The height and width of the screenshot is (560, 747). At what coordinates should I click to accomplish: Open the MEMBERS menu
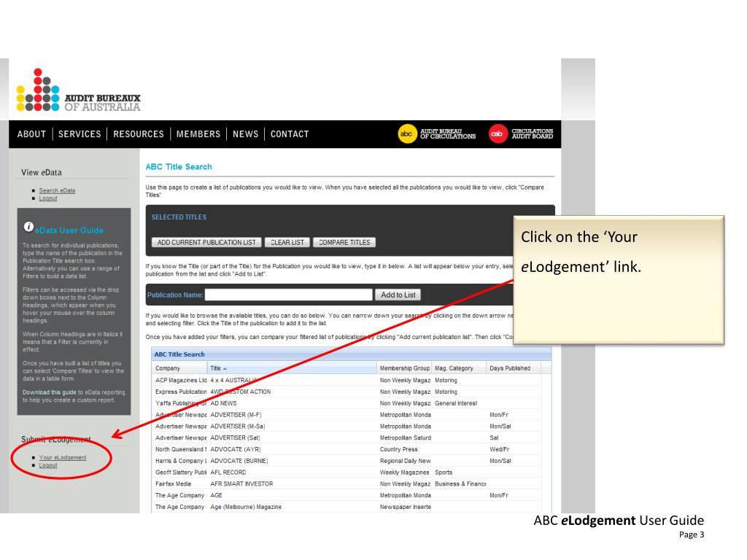198,134
